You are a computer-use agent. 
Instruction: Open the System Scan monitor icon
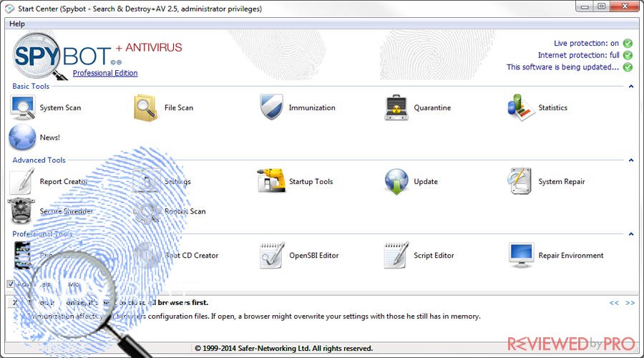tap(23, 107)
